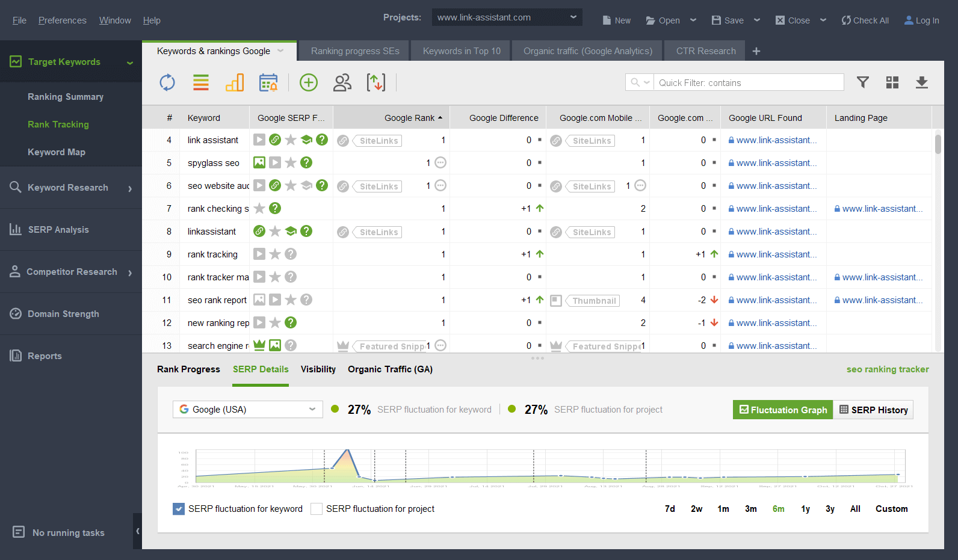Switch to Ranking progress SEs tab
This screenshot has height=560, width=958.
[x=355, y=51]
